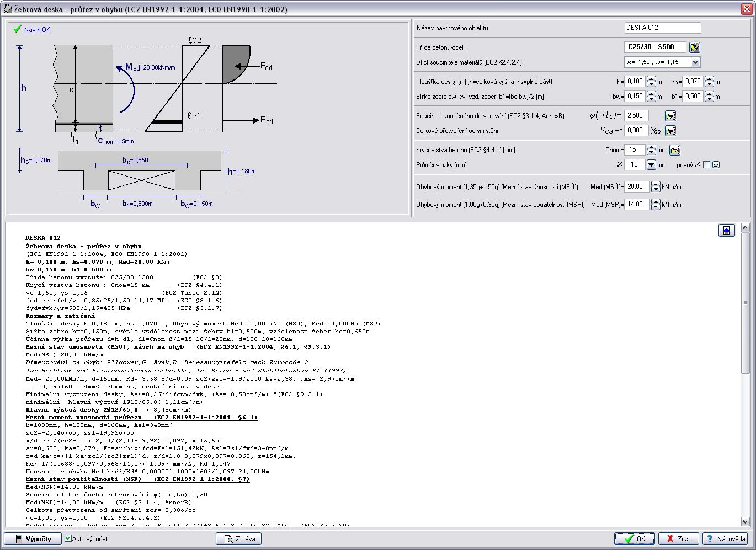Image resolution: width=756 pixels, height=550 pixels.
Task: Click the 'DESKA-012' heading in the report
Action: pos(43,238)
